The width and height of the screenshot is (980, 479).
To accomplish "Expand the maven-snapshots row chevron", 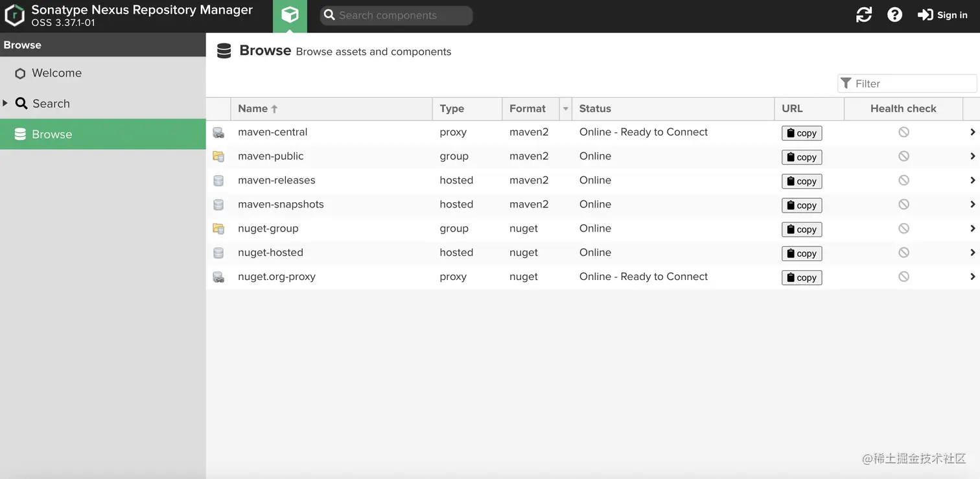I will pos(972,204).
